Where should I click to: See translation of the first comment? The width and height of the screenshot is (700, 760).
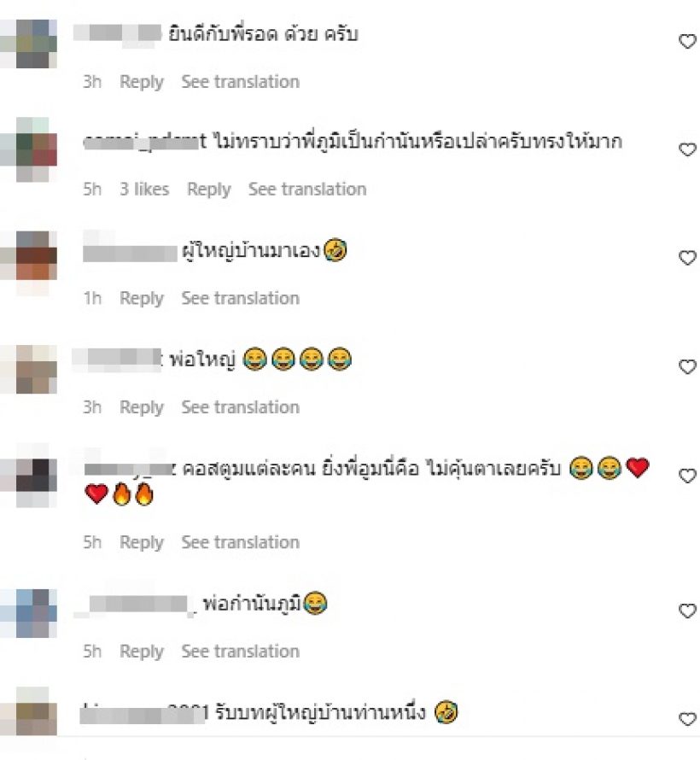point(240,81)
